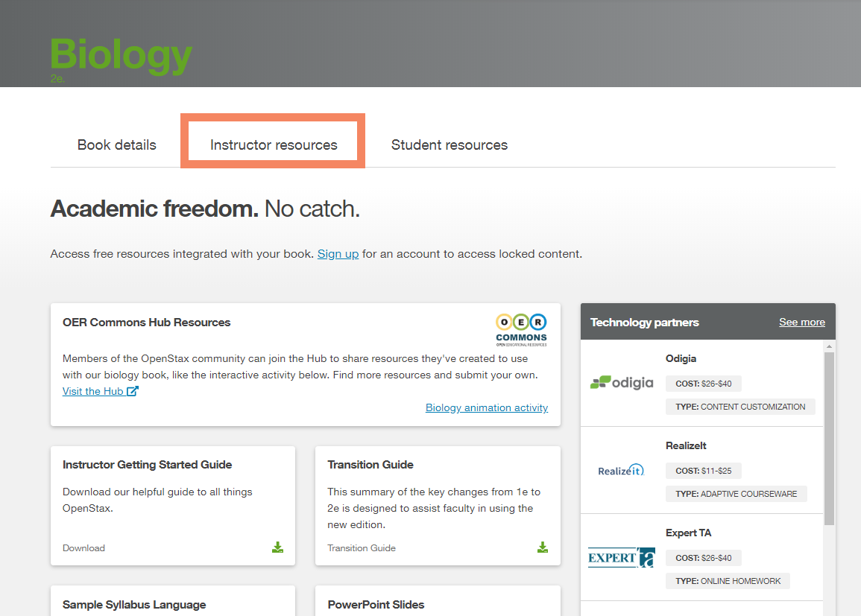Click the Expert TA logo
Screen dimensions: 861x616
(621, 556)
